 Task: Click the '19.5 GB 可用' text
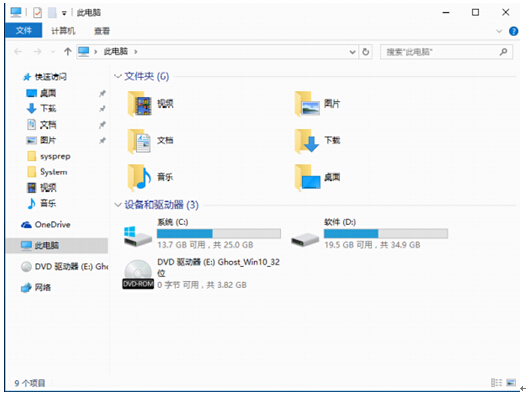348,245
